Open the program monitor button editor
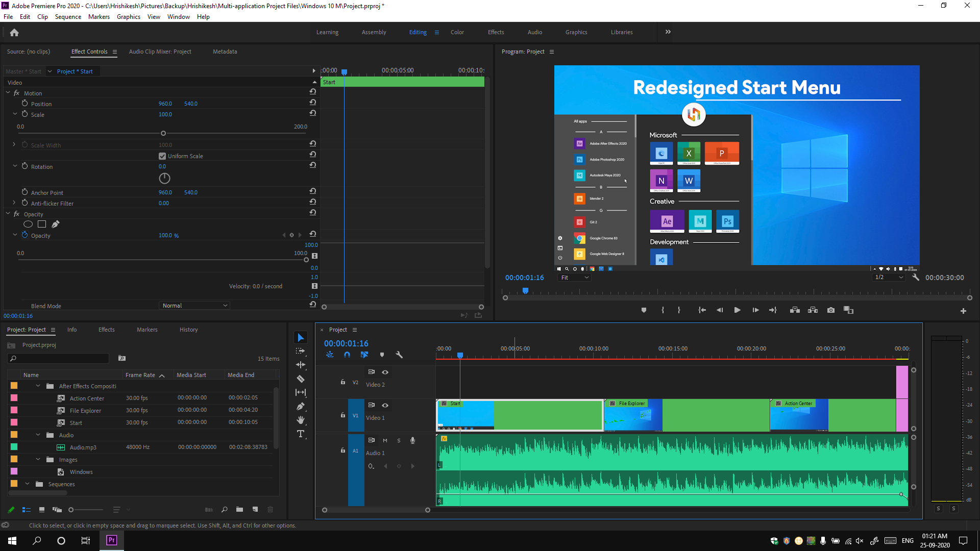The image size is (980, 551). pos(963,311)
